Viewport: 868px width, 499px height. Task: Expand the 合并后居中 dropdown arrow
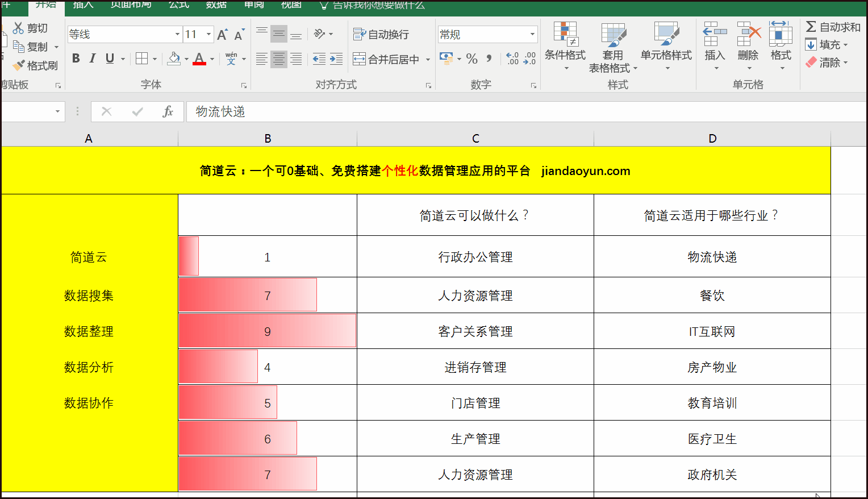(x=428, y=59)
